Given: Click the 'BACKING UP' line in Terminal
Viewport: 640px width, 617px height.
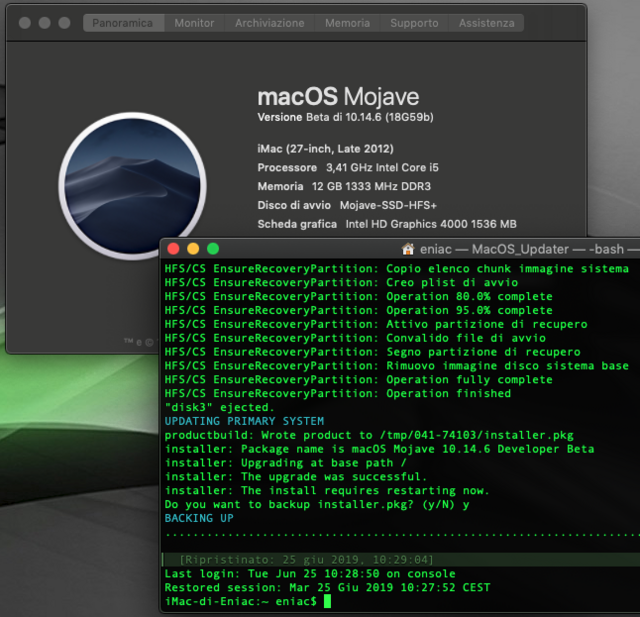Looking at the screenshot, I should coord(199,518).
